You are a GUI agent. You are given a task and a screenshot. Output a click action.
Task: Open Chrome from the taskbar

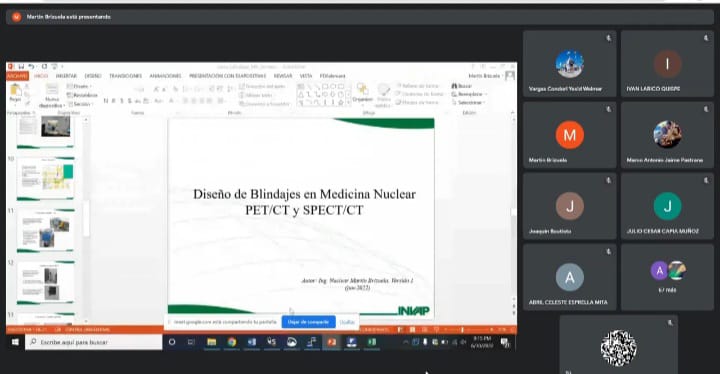231,342
